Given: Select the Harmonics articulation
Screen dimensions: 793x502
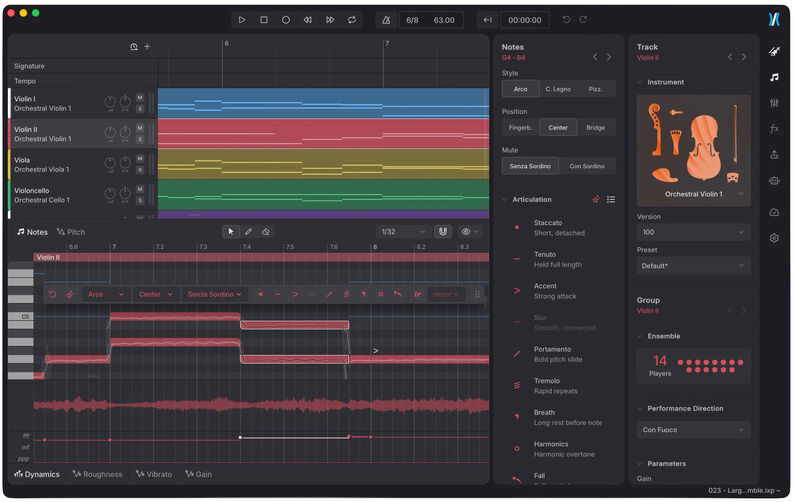Looking at the screenshot, I should pos(559,449).
